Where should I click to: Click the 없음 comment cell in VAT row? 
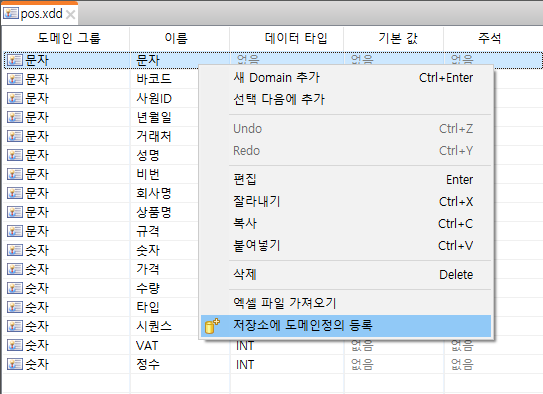pyautogui.click(x=462, y=346)
